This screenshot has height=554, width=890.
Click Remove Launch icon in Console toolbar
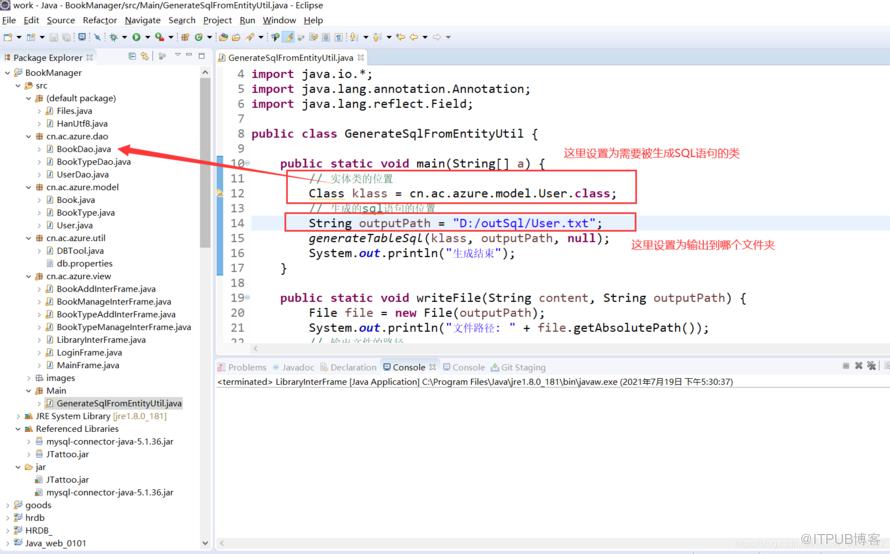[859, 366]
